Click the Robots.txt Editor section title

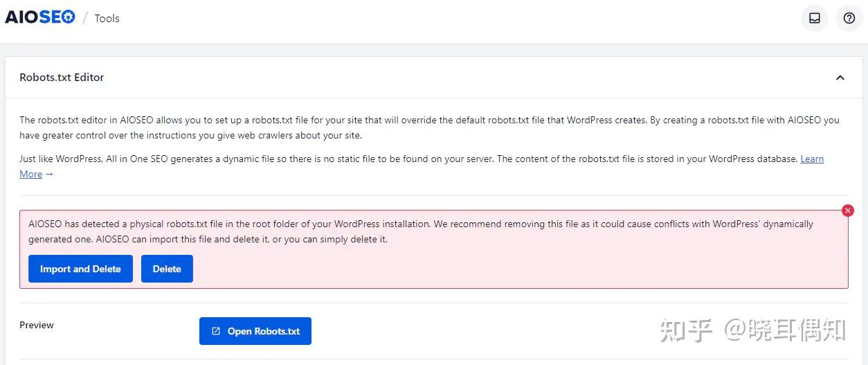pyautogui.click(x=62, y=78)
